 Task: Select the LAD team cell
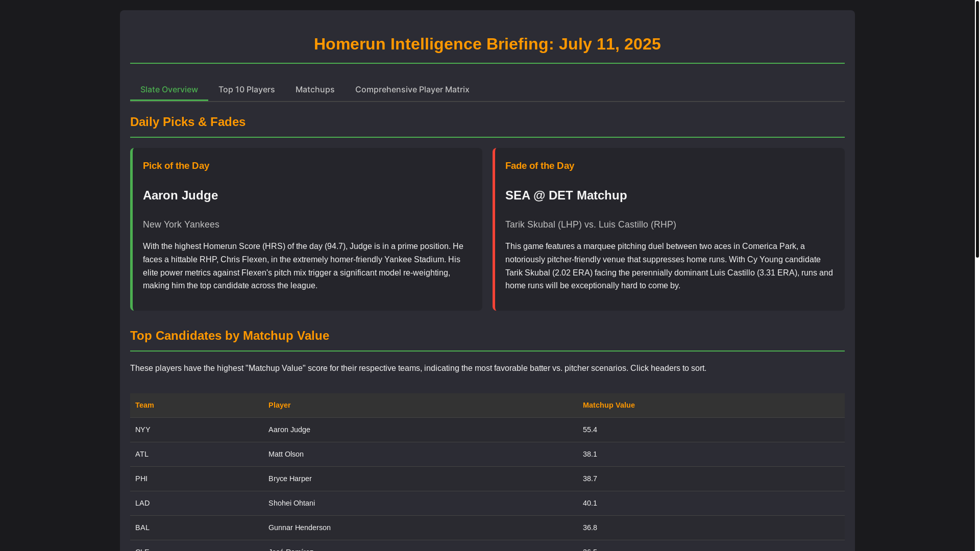click(x=197, y=503)
